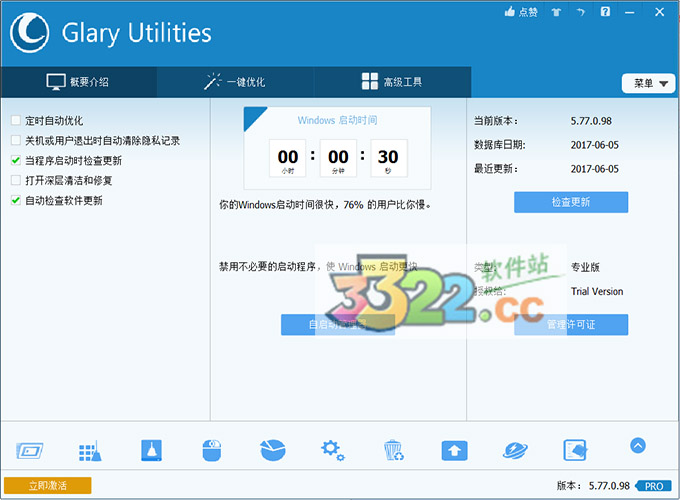Screen dimensions: 680x500
Task: Expand the bottom toolbar with the round chevron
Action: (638, 445)
